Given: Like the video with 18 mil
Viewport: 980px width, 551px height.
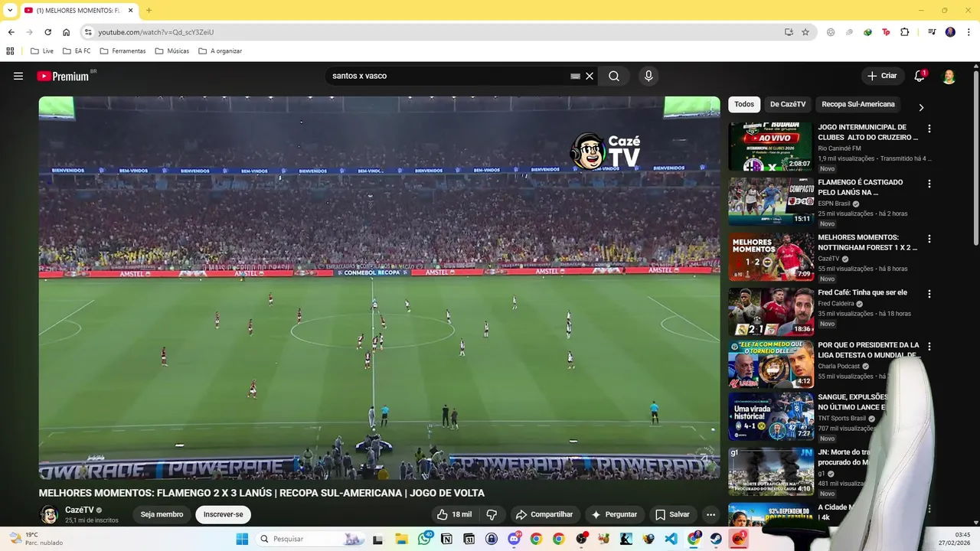Looking at the screenshot, I should (x=455, y=514).
